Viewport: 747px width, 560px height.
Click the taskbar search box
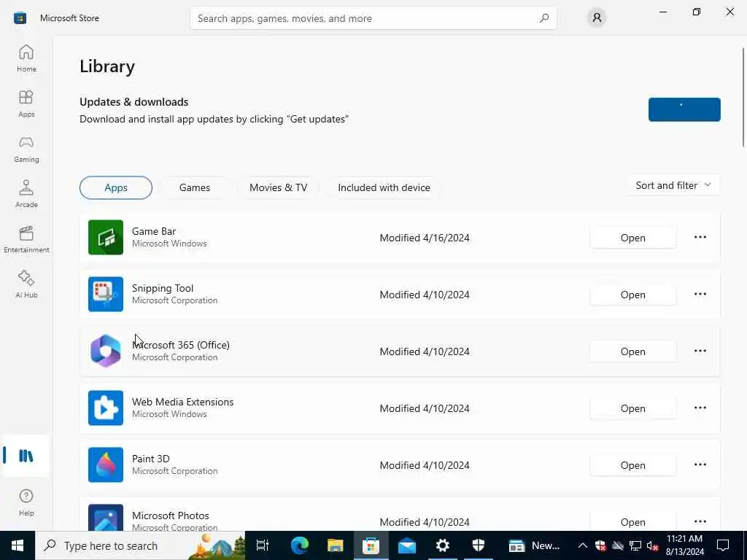click(x=141, y=545)
